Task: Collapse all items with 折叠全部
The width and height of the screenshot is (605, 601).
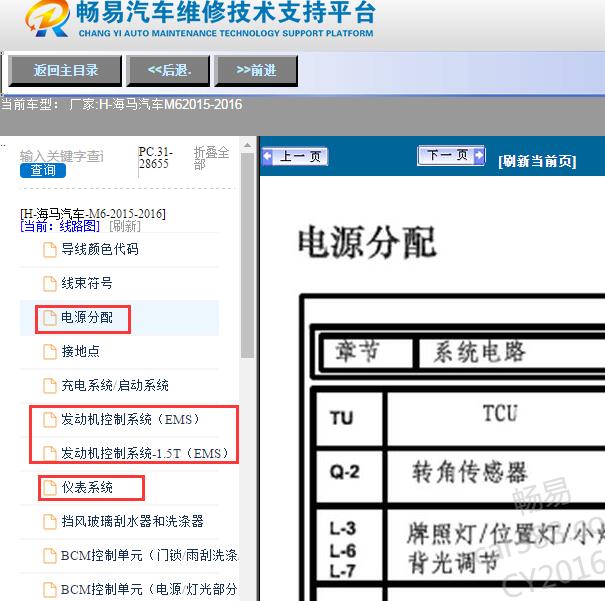Action: coord(211,158)
